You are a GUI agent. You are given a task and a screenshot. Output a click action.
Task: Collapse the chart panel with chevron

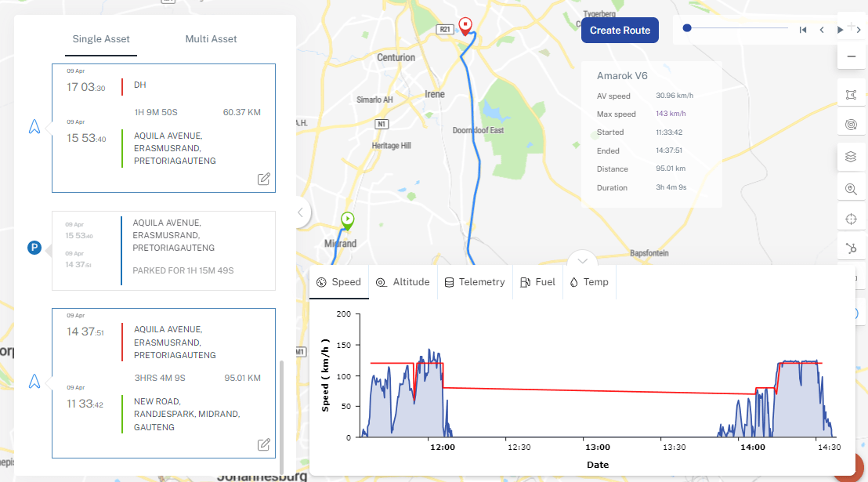pos(581,260)
